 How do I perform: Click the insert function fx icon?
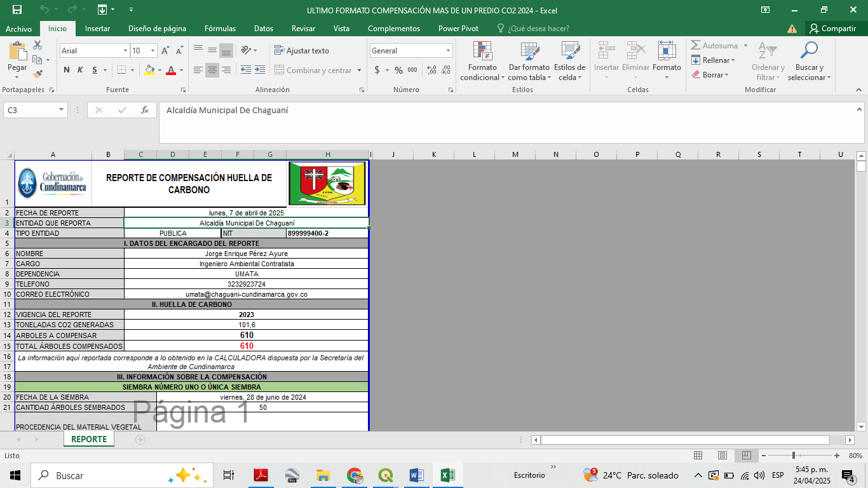(x=145, y=110)
